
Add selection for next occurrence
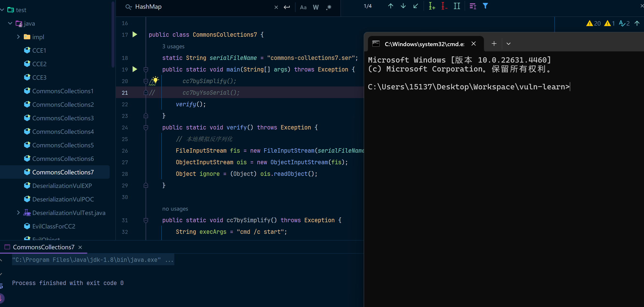pos(432,6)
